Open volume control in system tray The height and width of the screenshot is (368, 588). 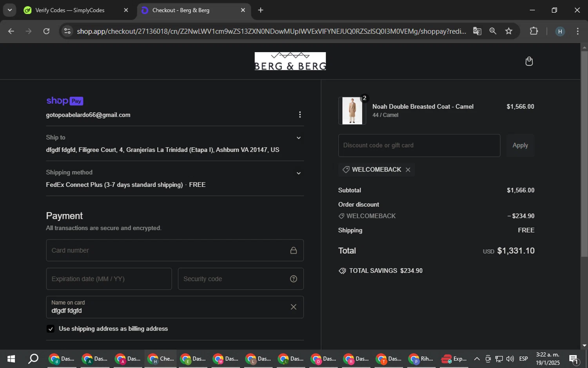pos(510,359)
